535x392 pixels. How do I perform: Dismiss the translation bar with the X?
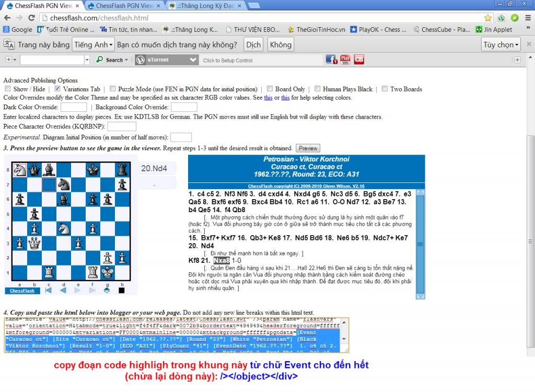tap(529, 44)
